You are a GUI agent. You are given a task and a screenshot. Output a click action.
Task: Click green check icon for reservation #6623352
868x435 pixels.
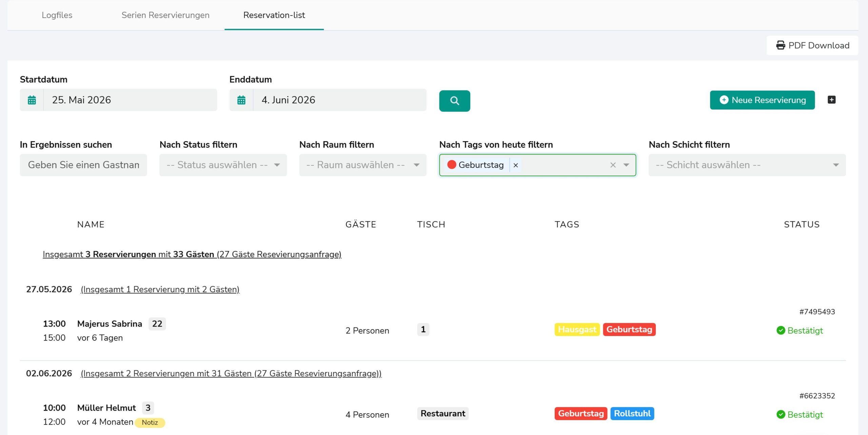pos(781,415)
